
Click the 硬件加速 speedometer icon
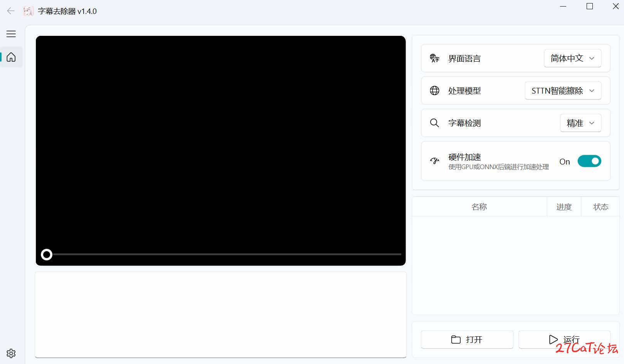[434, 161]
